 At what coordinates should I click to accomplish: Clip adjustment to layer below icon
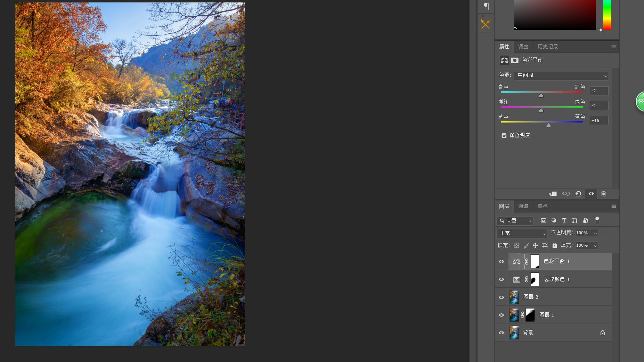click(553, 194)
